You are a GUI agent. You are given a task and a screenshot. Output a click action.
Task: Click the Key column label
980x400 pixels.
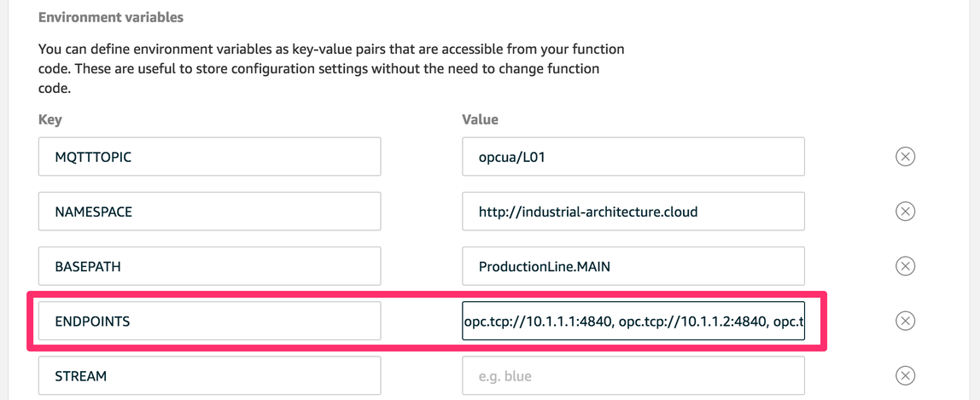pos(50,119)
